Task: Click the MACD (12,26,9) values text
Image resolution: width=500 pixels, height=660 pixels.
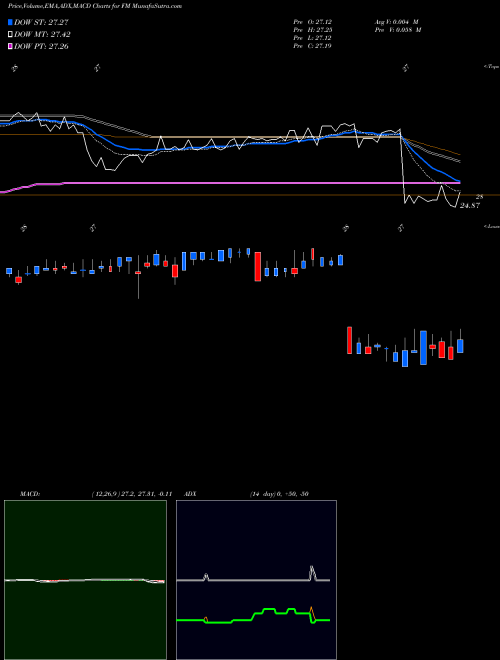Action: pos(132,494)
